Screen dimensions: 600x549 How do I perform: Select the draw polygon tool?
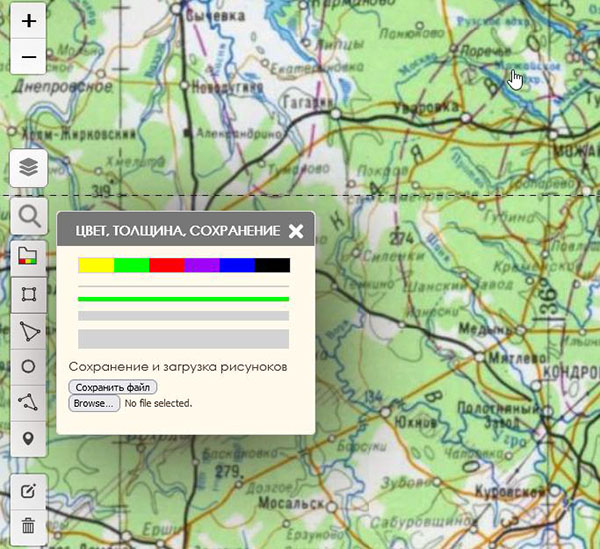(28, 331)
